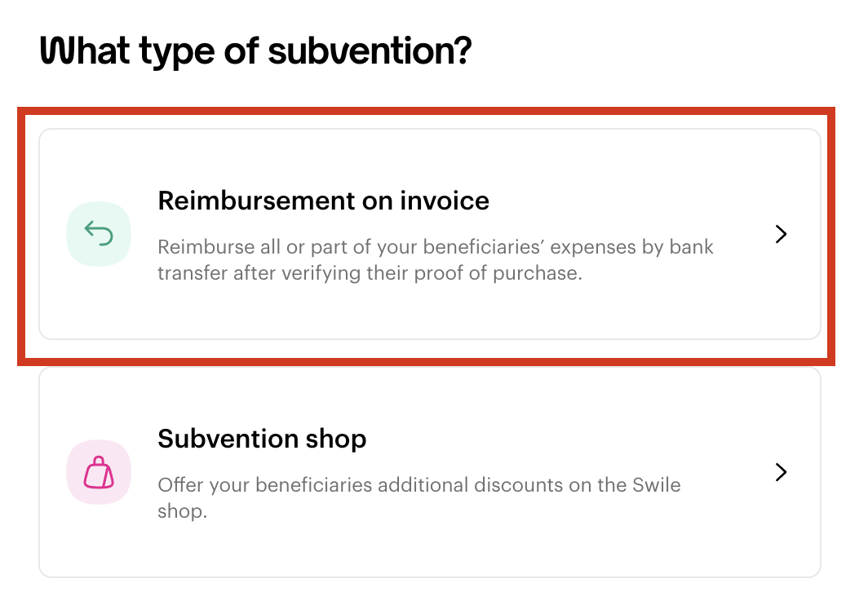Click the word 'shop' in second card title
Viewport: 868px width, 605px height.
(335, 439)
